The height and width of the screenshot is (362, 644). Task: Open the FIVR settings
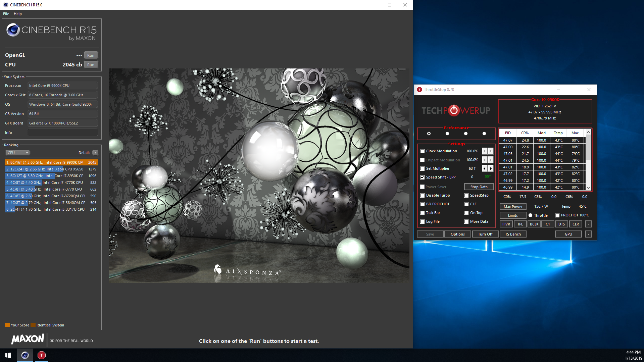coord(506,224)
